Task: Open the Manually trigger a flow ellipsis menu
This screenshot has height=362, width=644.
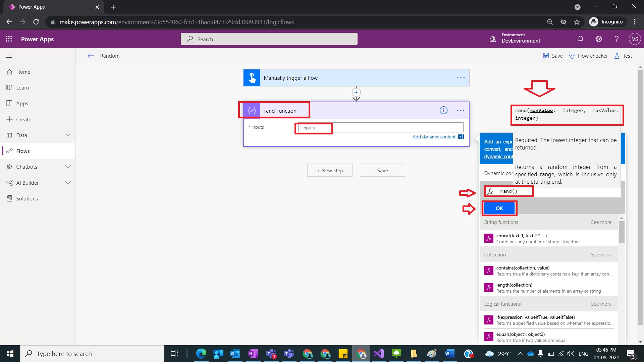Action: 461,78
